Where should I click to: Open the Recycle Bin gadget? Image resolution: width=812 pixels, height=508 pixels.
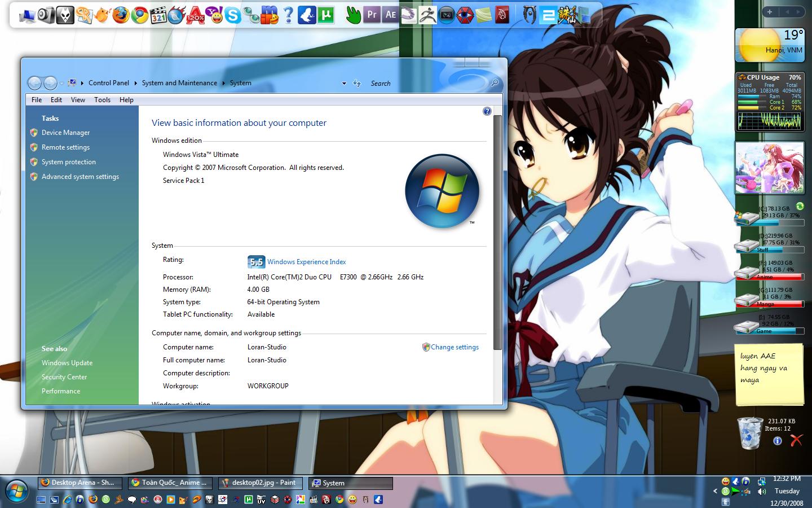pos(750,433)
